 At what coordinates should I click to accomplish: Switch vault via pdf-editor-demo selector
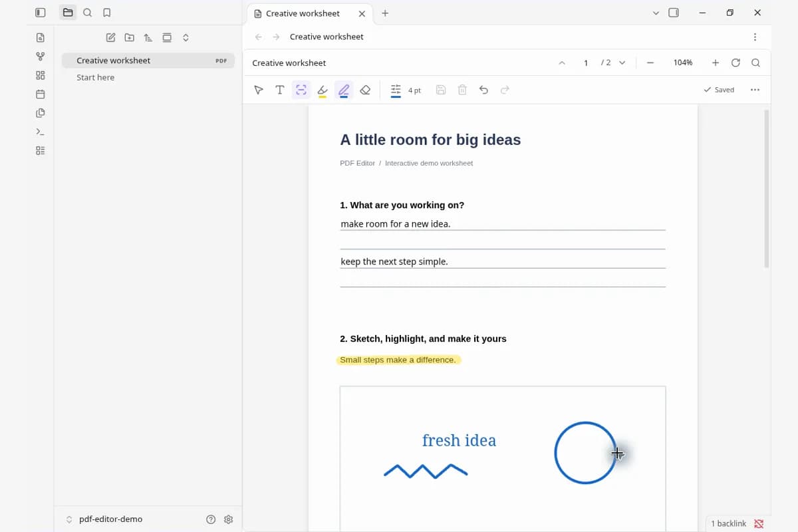pyautogui.click(x=104, y=519)
